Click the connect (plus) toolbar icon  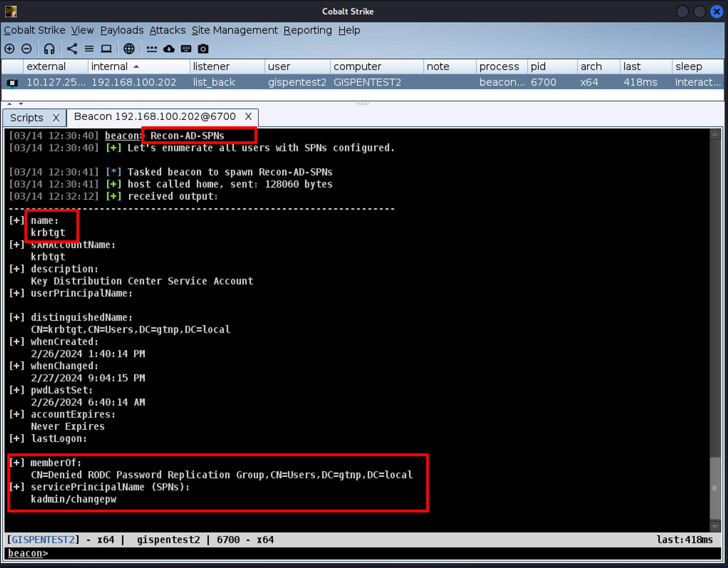[x=10, y=49]
